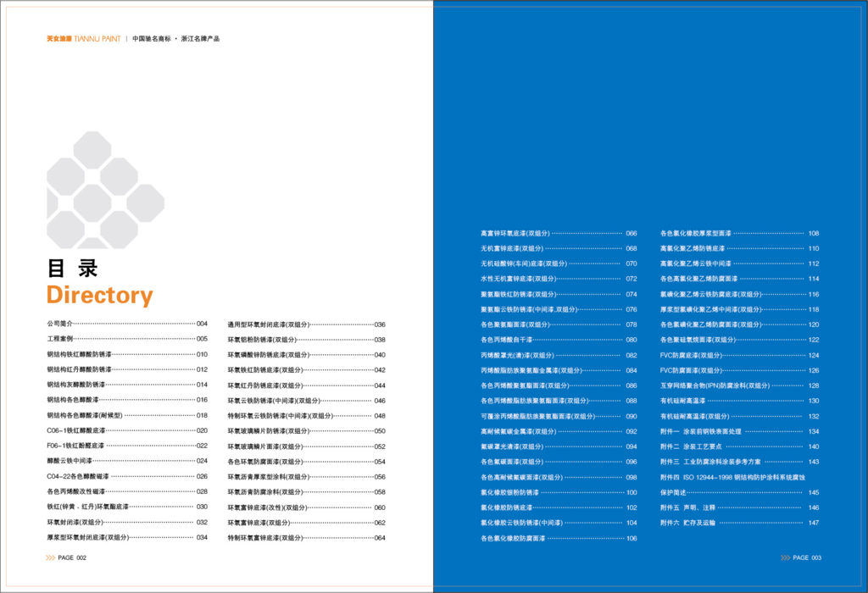Click the "醇酸云铁中间漆" entry

coord(127,461)
